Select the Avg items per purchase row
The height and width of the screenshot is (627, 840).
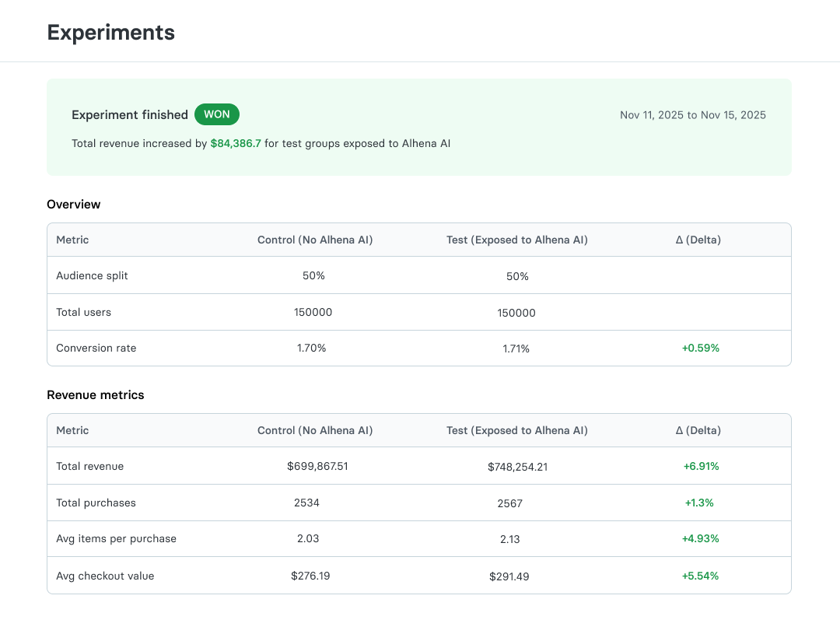click(x=116, y=538)
